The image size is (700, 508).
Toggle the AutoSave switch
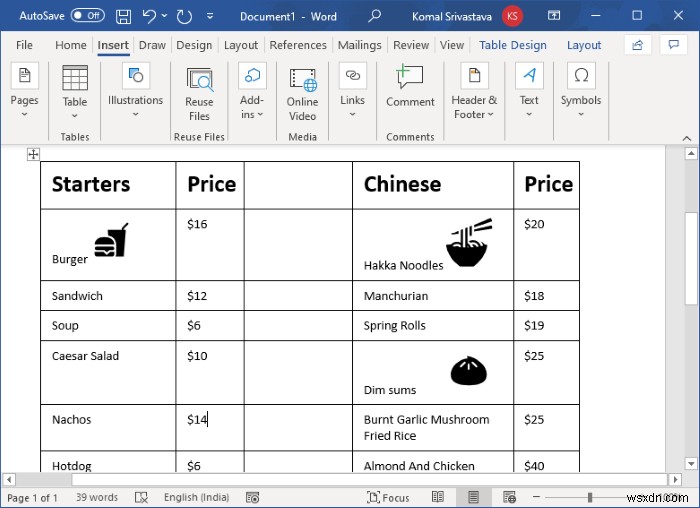88,16
